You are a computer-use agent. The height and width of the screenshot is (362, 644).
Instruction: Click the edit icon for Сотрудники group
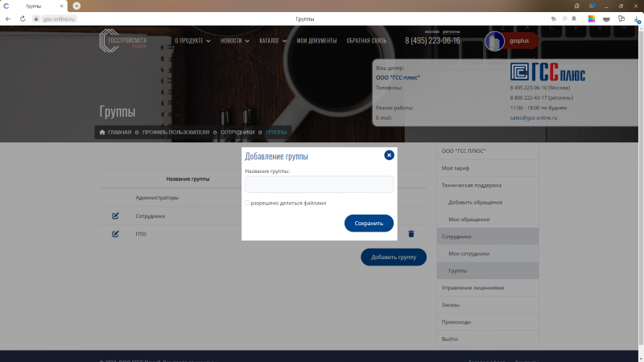(x=115, y=216)
